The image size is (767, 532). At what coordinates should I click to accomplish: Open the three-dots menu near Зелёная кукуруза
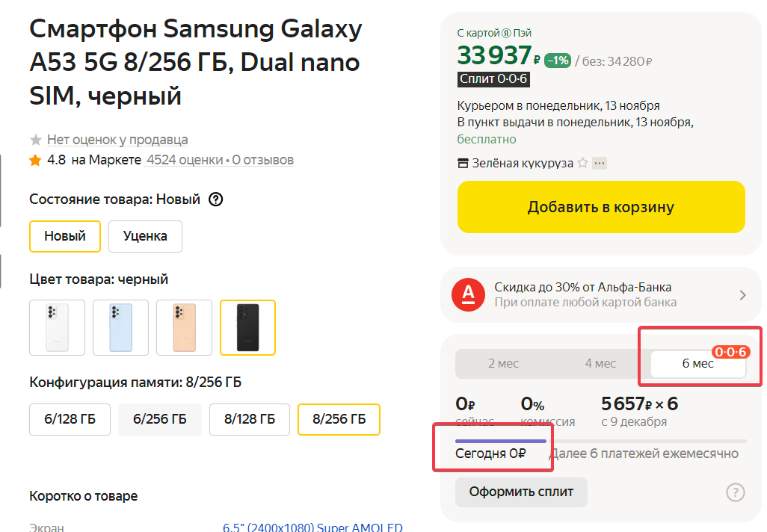coord(600,164)
